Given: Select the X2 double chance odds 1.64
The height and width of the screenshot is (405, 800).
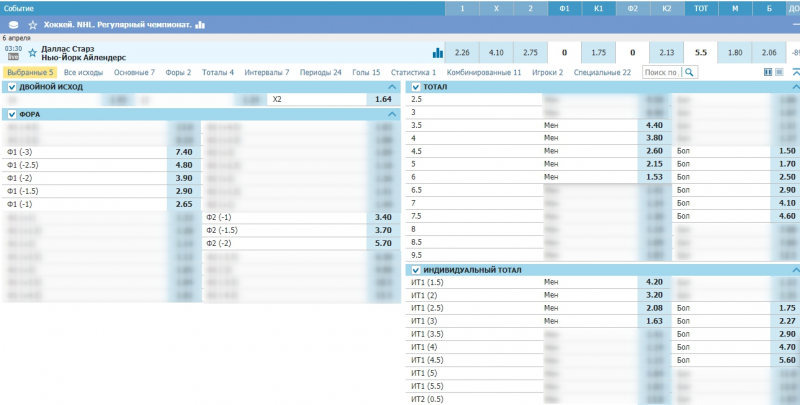Looking at the screenshot, I should [382, 100].
